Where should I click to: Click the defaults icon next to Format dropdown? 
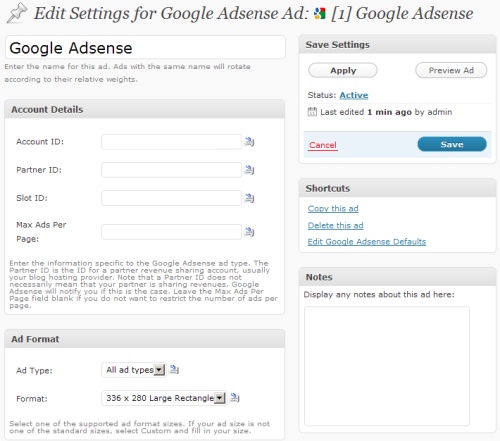[x=235, y=397]
